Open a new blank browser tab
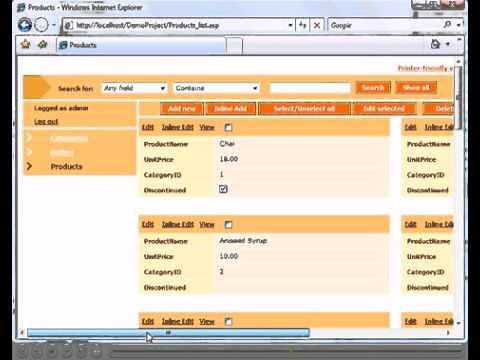Viewport: 480px width, 360px height. [235, 45]
